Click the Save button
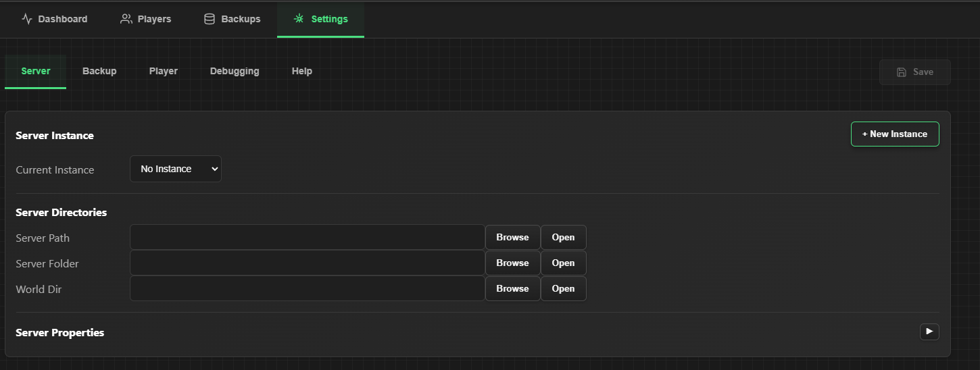This screenshot has height=370, width=980. pyautogui.click(x=915, y=72)
